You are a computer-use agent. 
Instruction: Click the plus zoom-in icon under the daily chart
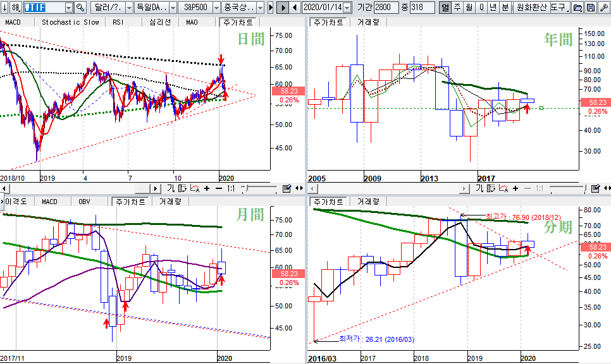coord(207,188)
